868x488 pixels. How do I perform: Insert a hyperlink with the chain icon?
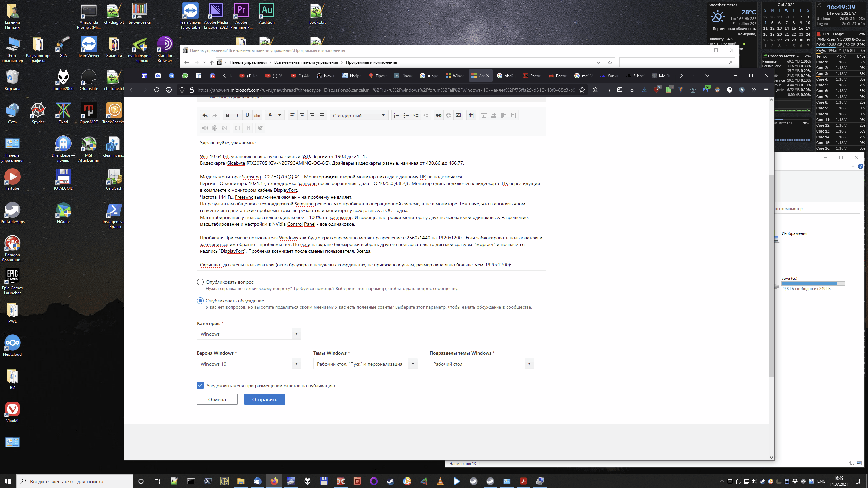click(438, 115)
